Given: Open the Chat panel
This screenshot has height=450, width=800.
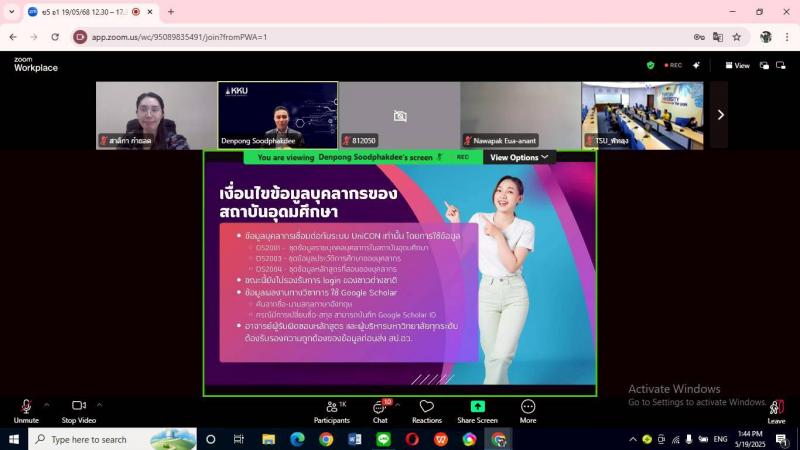Looking at the screenshot, I should 380,411.
